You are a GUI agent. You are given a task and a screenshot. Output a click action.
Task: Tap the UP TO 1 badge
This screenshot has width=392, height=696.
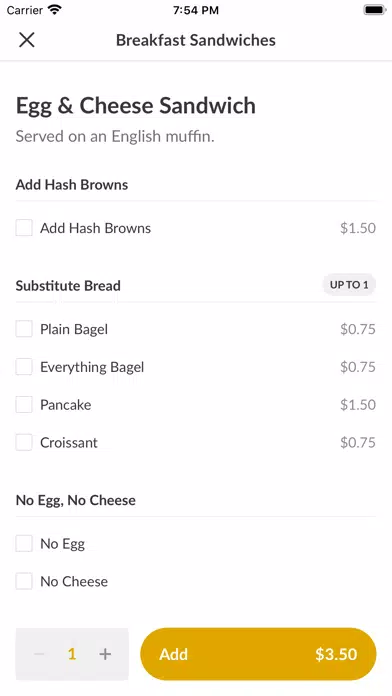pyautogui.click(x=349, y=285)
